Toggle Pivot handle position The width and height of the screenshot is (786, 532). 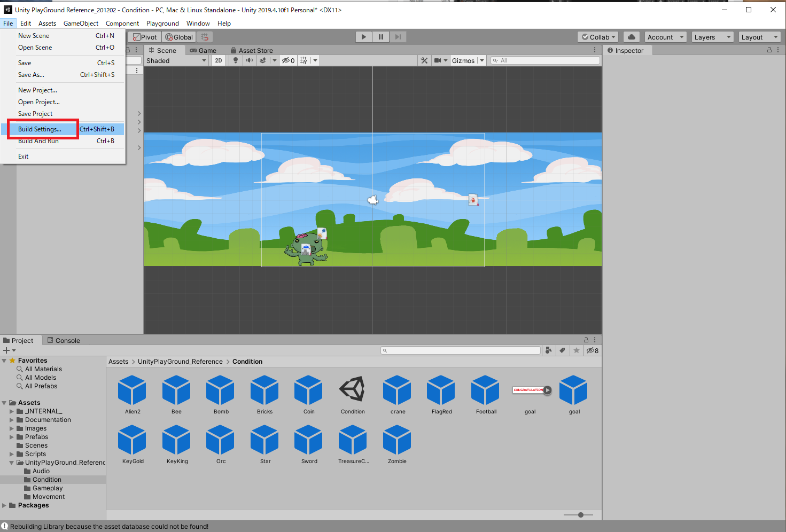145,37
